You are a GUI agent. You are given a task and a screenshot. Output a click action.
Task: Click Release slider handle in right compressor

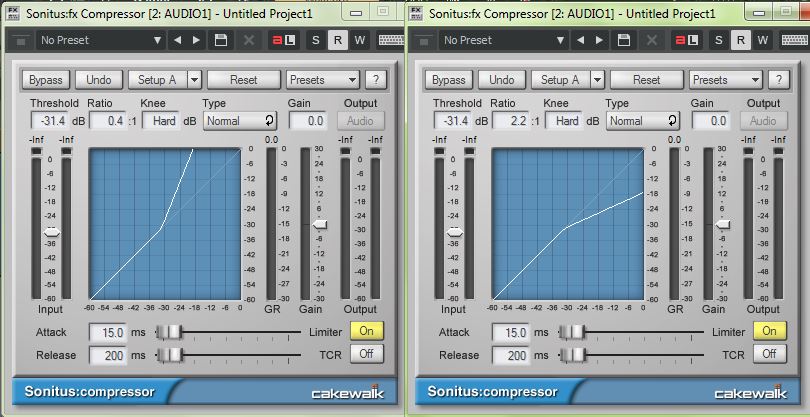[x=573, y=354]
